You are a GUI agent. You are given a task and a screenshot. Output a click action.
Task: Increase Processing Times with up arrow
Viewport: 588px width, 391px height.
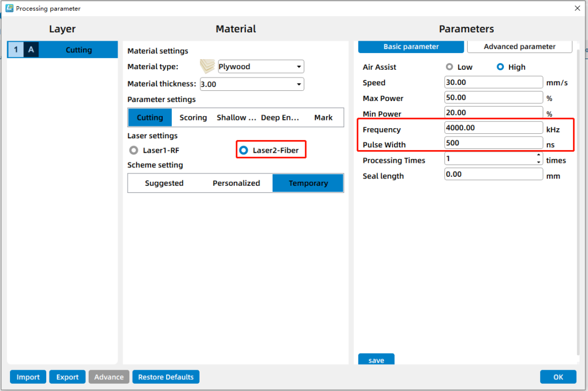538,156
